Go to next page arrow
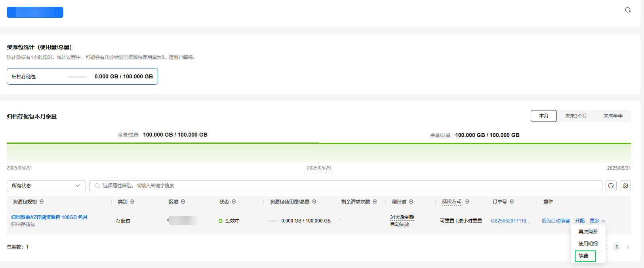 pyautogui.click(x=628, y=247)
